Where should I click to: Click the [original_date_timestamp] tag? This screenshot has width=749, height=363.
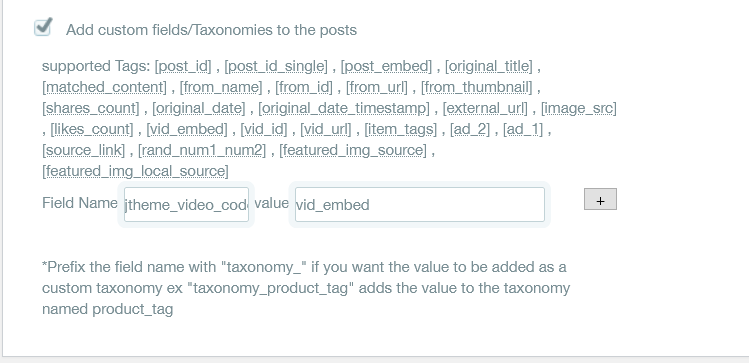coord(344,108)
